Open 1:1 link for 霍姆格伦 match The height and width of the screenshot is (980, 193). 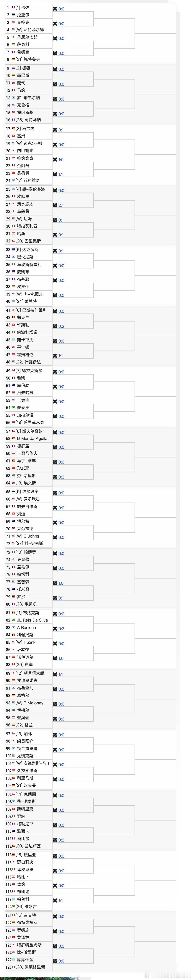click(x=61, y=356)
